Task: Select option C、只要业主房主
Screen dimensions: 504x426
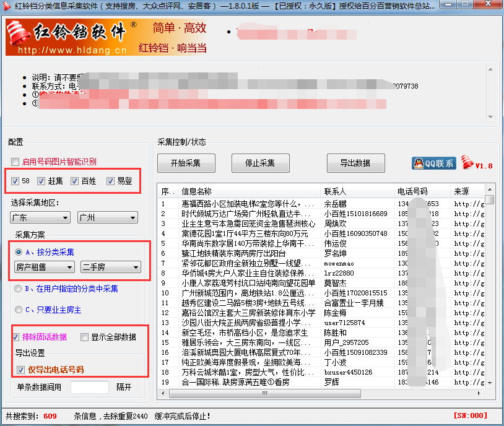Action: tap(19, 310)
